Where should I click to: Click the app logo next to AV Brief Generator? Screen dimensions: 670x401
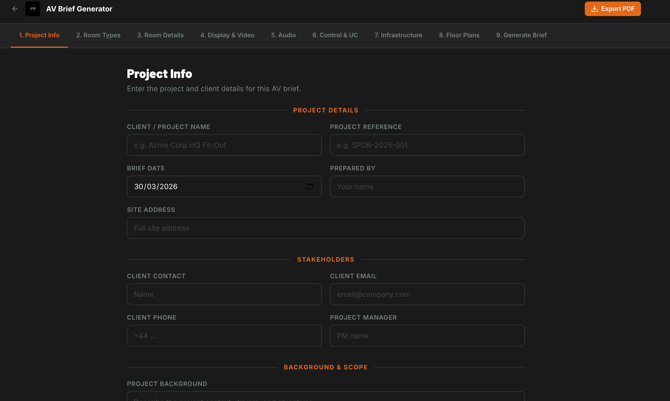click(x=32, y=9)
